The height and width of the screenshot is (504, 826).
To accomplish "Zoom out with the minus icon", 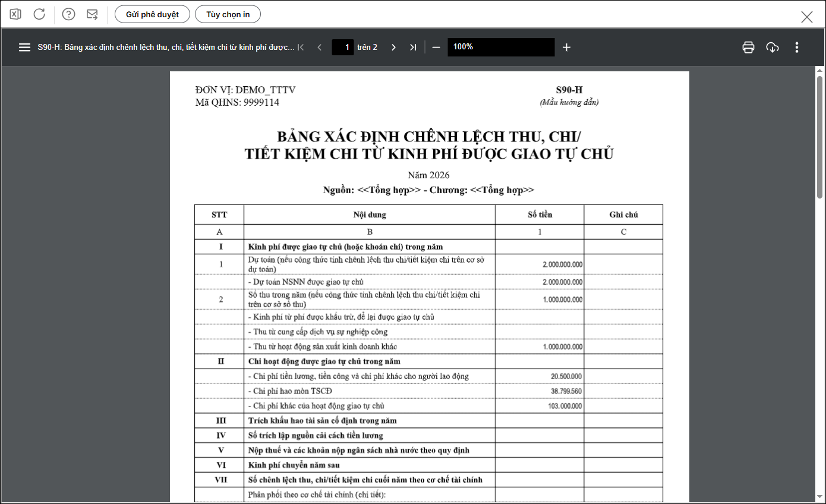I will (x=436, y=48).
